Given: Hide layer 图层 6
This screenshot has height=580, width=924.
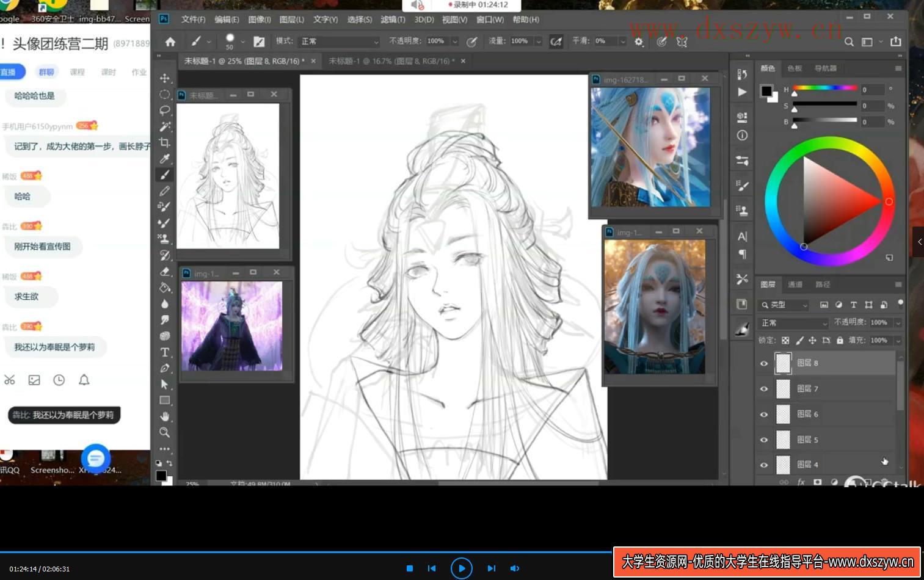Looking at the screenshot, I should point(763,415).
